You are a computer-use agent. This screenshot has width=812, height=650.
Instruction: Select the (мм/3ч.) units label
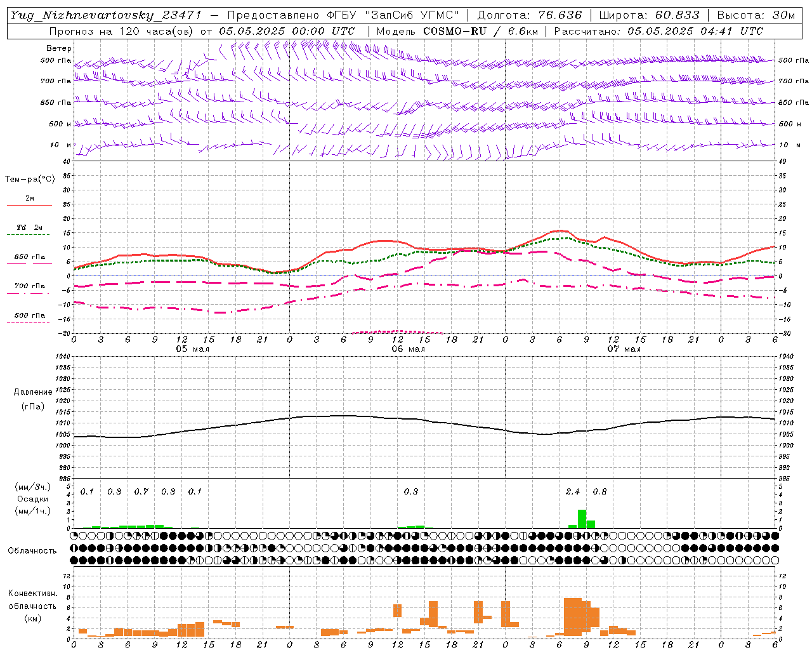tap(32, 487)
